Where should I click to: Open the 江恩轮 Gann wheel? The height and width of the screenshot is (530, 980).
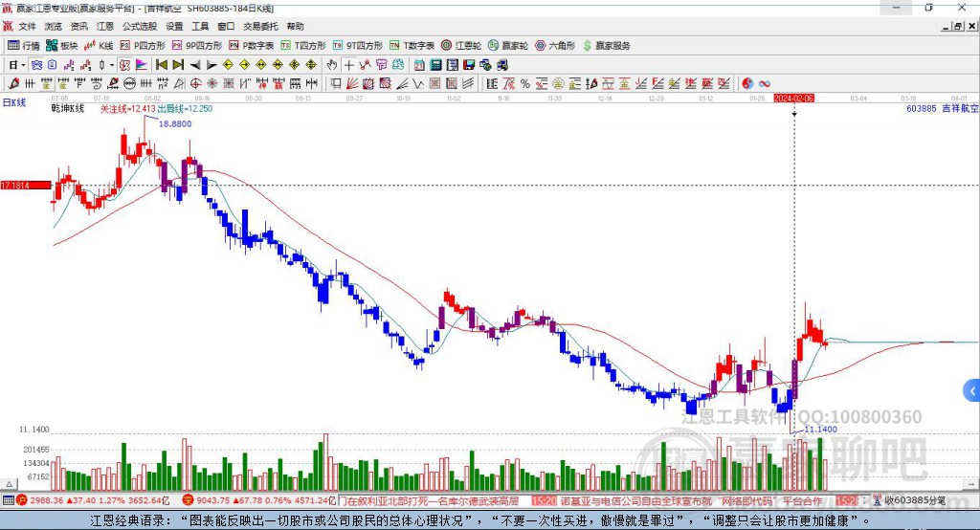point(461,46)
